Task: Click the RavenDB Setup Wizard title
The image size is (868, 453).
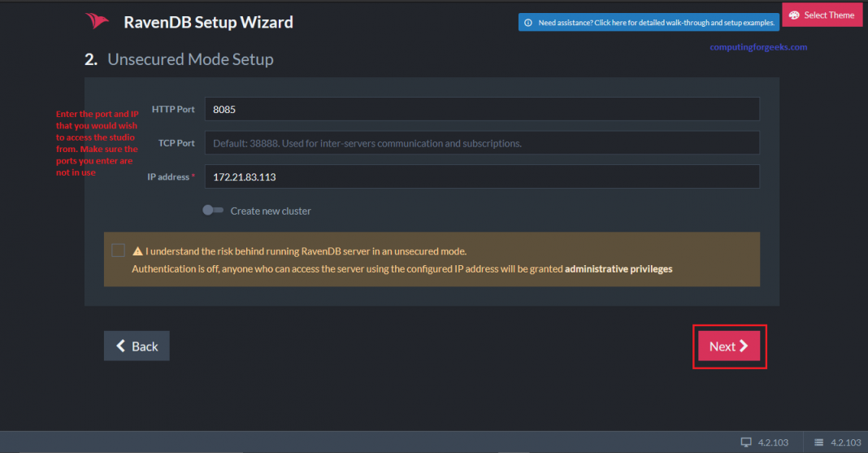Action: coord(208,23)
